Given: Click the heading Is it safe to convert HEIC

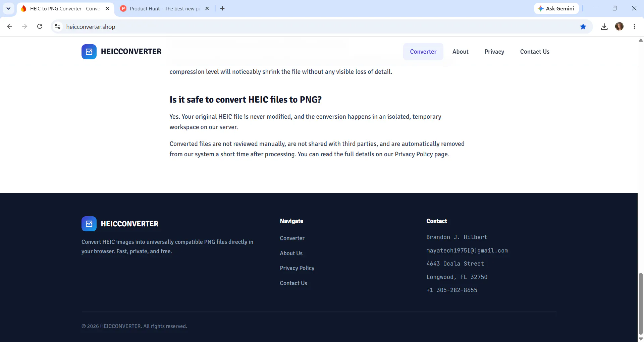Looking at the screenshot, I should tap(246, 100).
